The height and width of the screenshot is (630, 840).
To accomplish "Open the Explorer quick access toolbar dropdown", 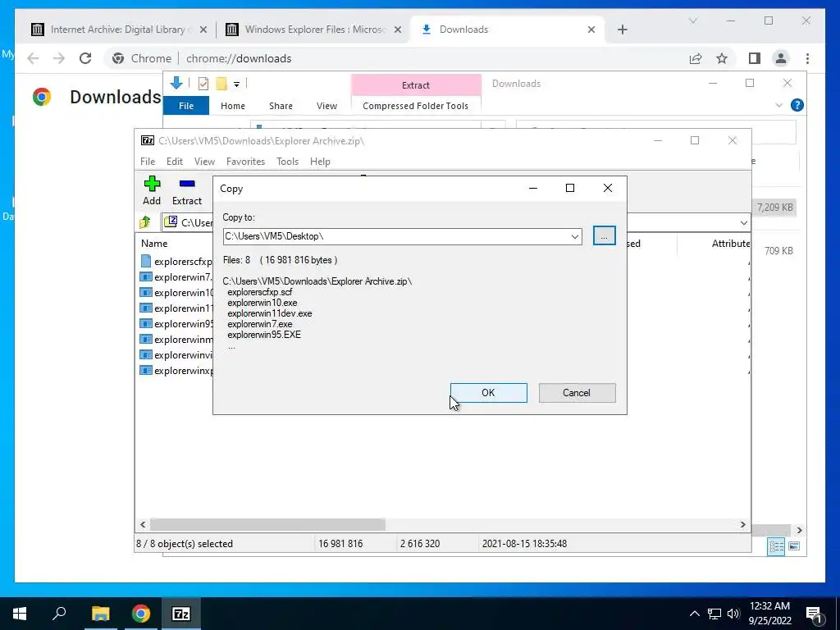I will [x=236, y=84].
